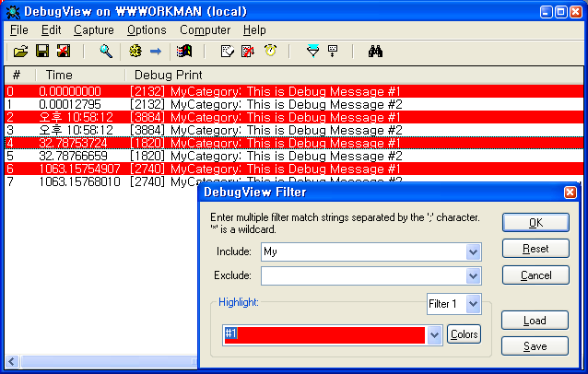Click the binoculars Find icon

(375, 51)
